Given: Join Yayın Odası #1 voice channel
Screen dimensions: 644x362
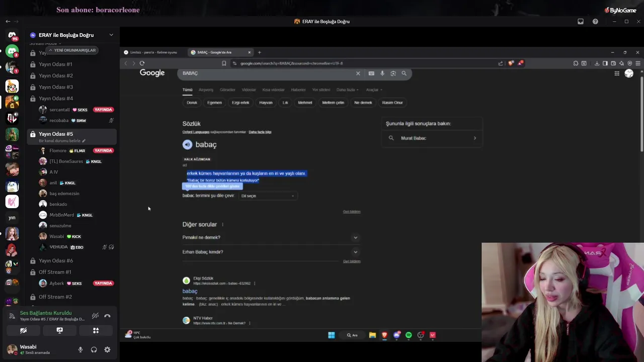Looking at the screenshot, I should point(55,64).
